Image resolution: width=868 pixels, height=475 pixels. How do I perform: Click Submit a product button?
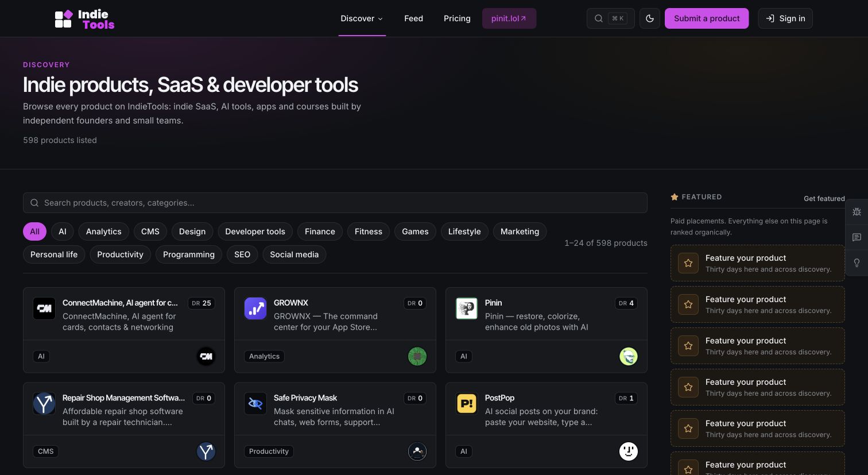(x=707, y=18)
